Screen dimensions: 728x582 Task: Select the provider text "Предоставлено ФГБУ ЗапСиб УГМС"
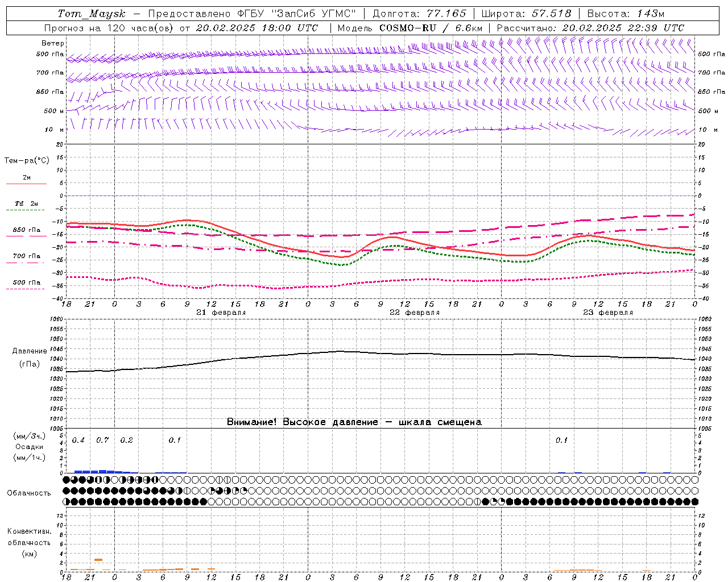pyautogui.click(x=252, y=14)
